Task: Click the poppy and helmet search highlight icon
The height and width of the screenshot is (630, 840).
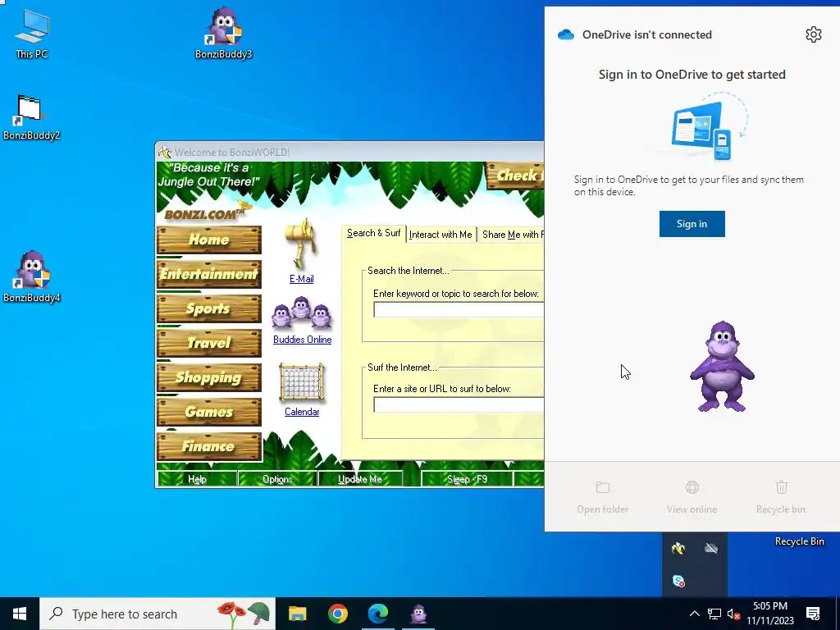Action: (244, 614)
